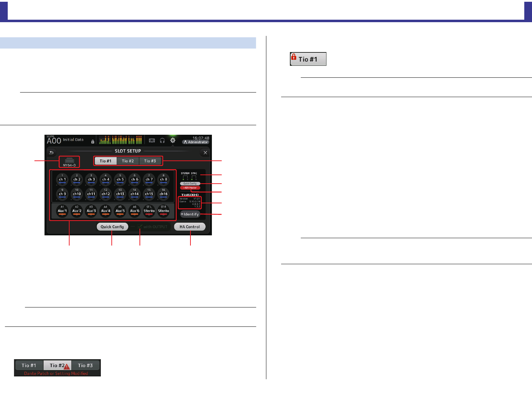
Task: Select output connector A3 Aux 3
Action: (91, 211)
